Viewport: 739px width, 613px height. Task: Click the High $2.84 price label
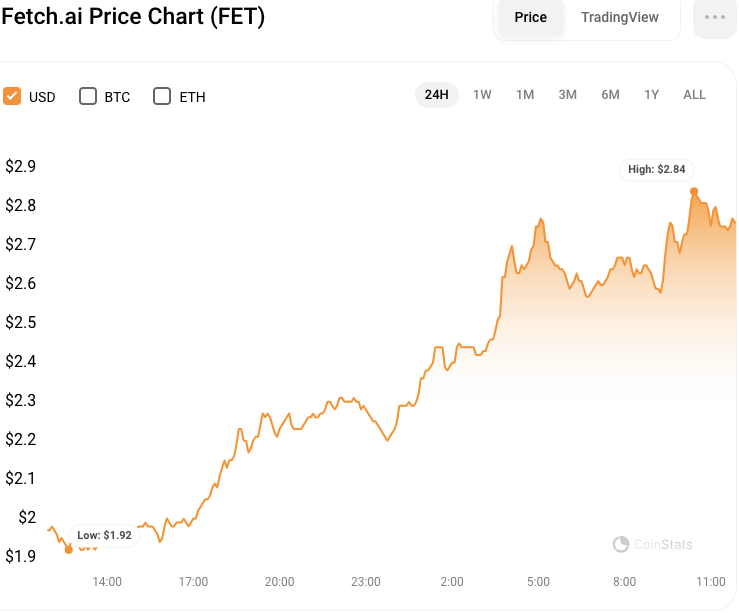coord(656,170)
